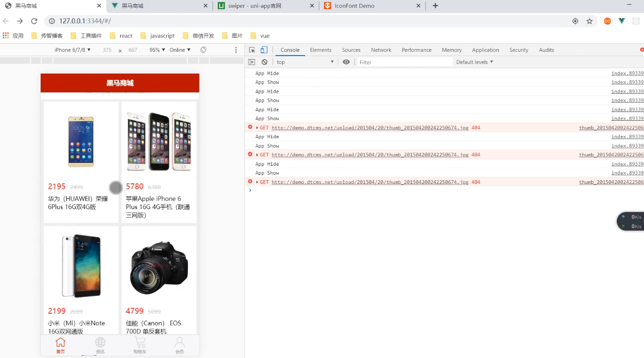Open the top JavaScript context dropdown

[305, 62]
